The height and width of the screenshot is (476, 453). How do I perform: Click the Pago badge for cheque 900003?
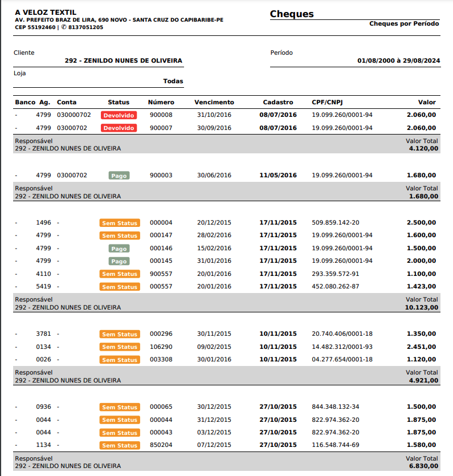click(119, 176)
